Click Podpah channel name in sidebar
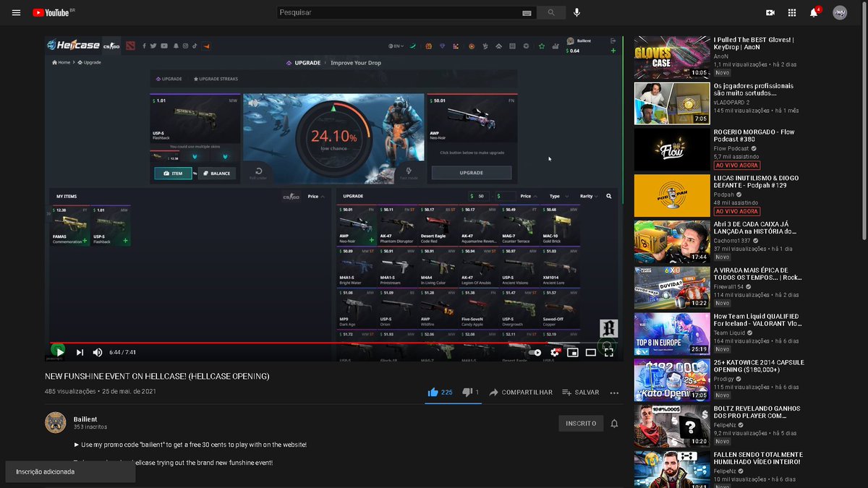The image size is (868, 488). (724, 194)
